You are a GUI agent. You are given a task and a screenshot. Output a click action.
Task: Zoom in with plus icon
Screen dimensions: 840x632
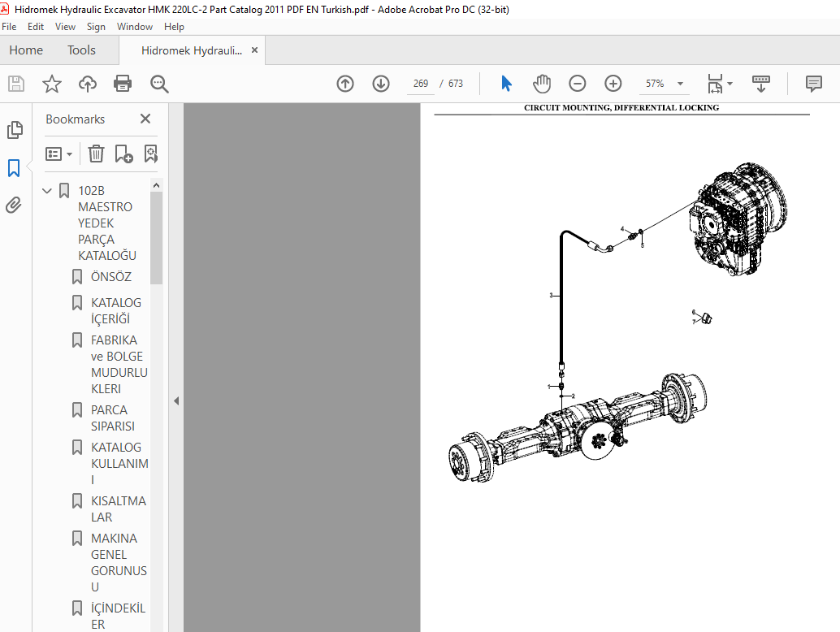pos(613,84)
